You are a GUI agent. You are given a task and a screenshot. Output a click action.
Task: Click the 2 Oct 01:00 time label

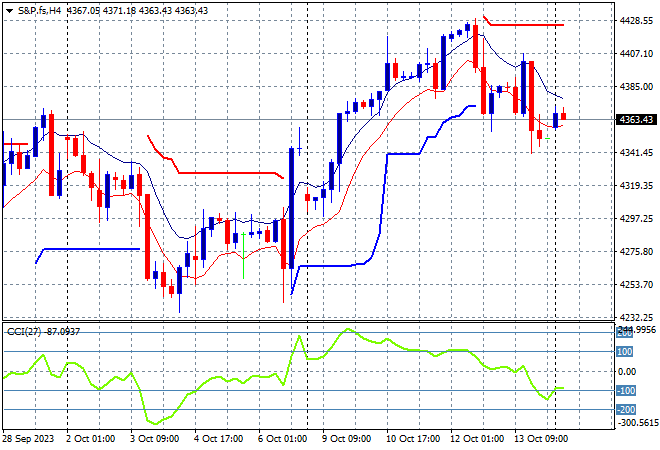(x=90, y=439)
